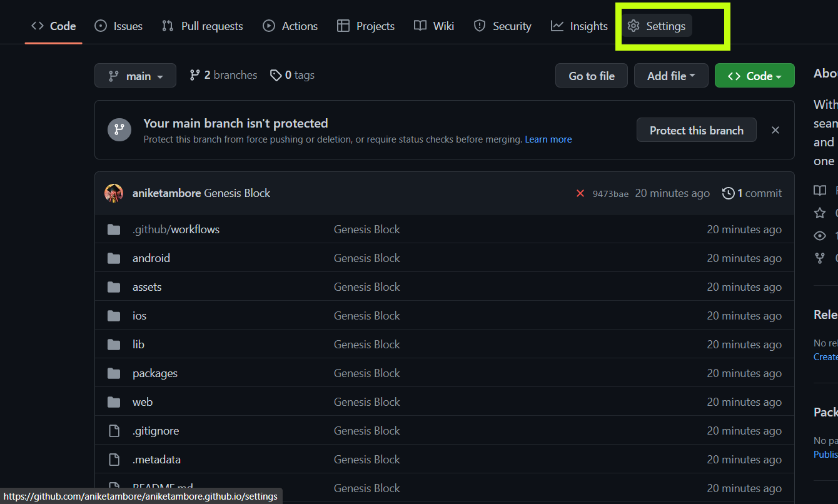Click "20 minutes ago" in the ios row
Viewport: 838px width, 504px height.
click(744, 316)
